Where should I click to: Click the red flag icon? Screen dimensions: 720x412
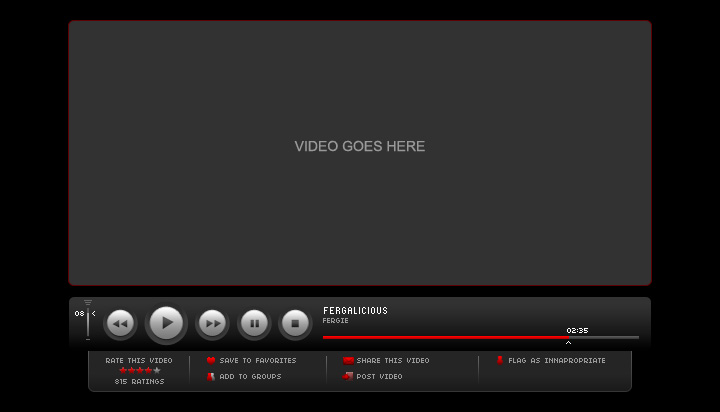pos(500,360)
